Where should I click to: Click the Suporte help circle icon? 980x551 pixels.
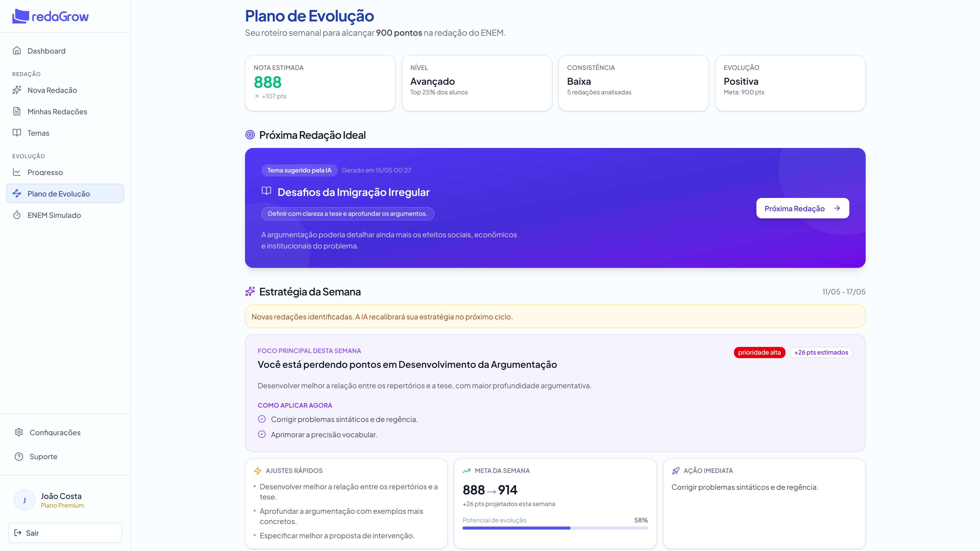[x=19, y=456]
